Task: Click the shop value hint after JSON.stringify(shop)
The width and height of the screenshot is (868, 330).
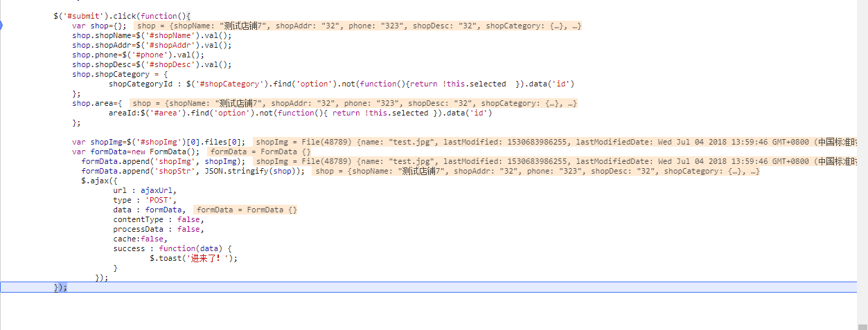Action: (x=537, y=171)
